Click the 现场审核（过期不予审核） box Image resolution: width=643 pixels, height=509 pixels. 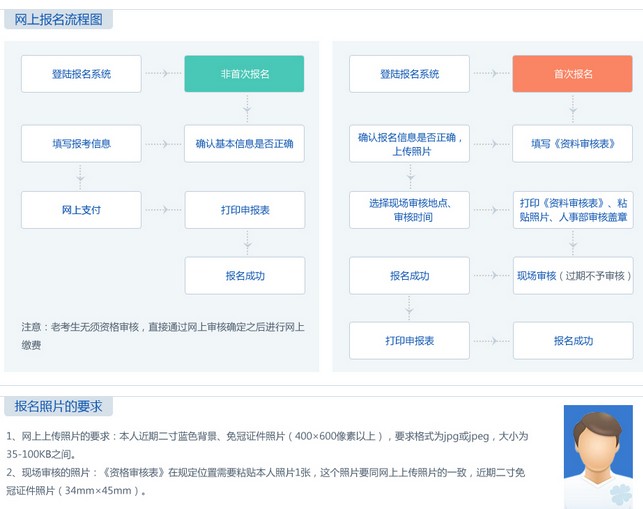573,275
